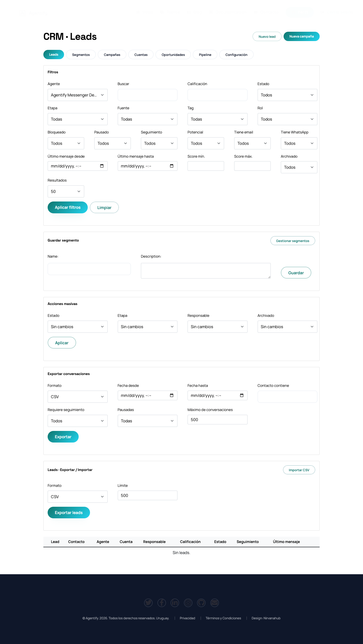Open the Resultados count dropdown

click(x=66, y=191)
